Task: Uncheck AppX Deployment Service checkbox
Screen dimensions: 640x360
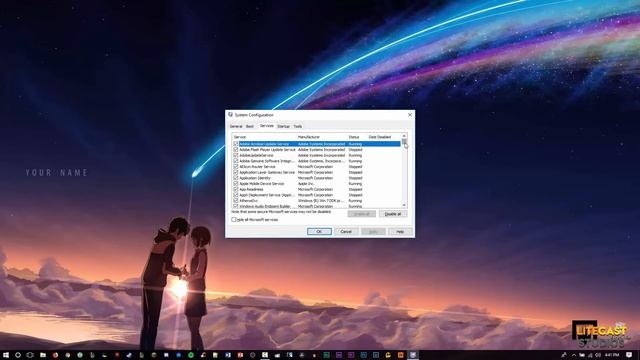Action: (236, 195)
